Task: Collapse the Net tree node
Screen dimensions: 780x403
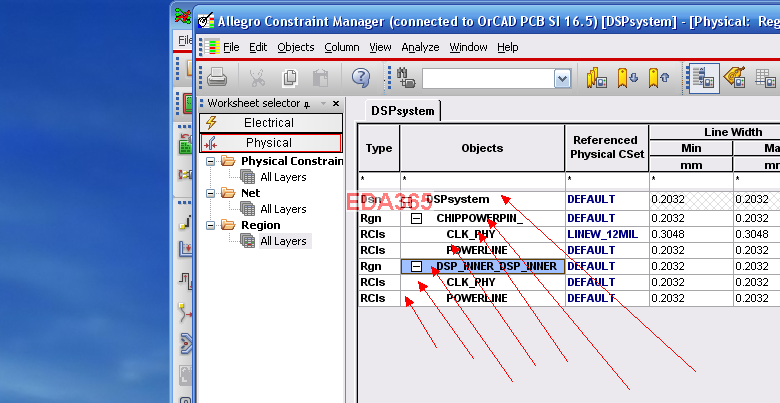Action: (x=210, y=193)
